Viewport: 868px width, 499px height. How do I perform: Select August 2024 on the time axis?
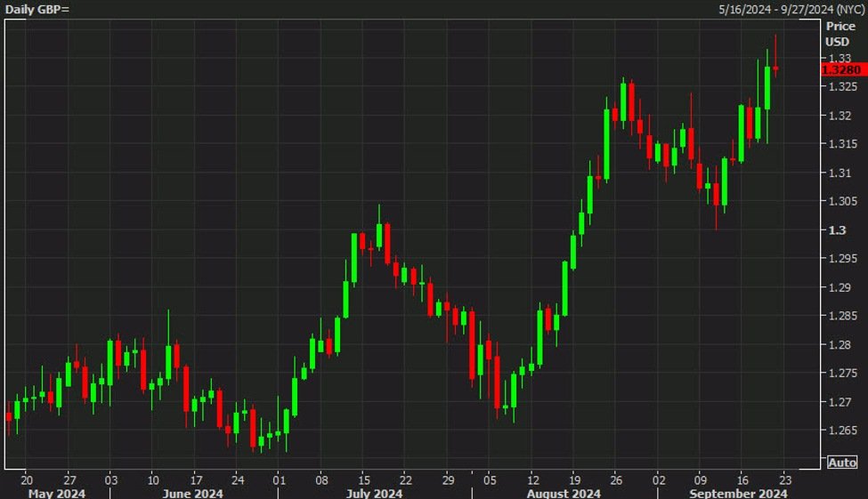pyautogui.click(x=564, y=493)
